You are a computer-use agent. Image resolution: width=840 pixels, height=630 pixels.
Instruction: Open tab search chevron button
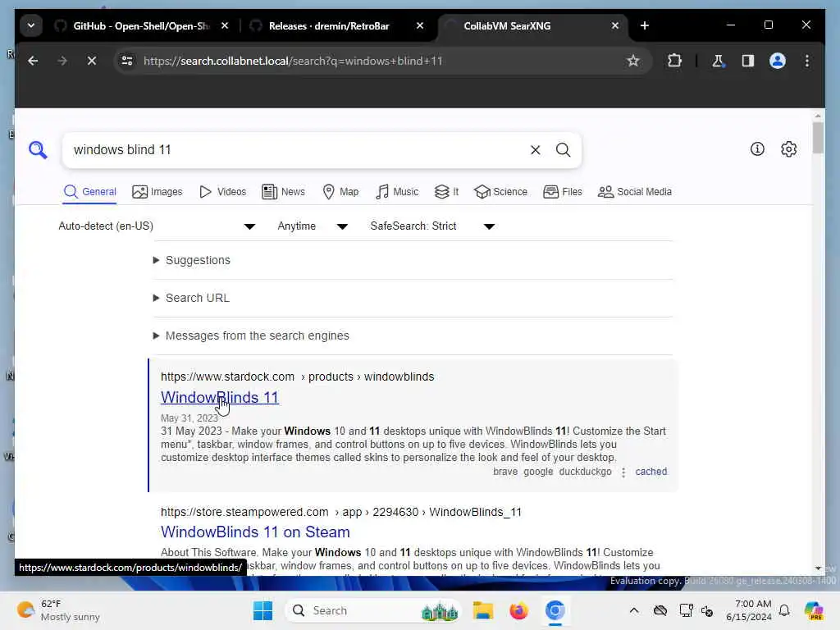tap(31, 25)
